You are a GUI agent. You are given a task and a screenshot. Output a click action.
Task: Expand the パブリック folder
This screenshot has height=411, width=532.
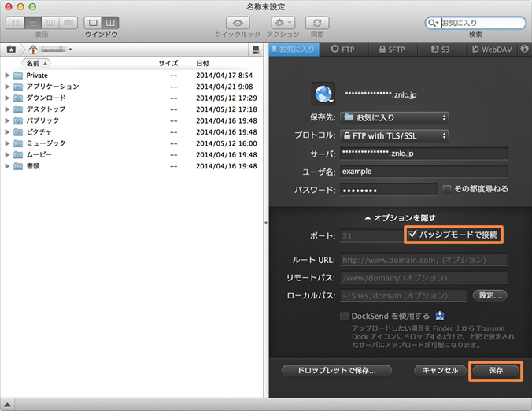pos(7,120)
